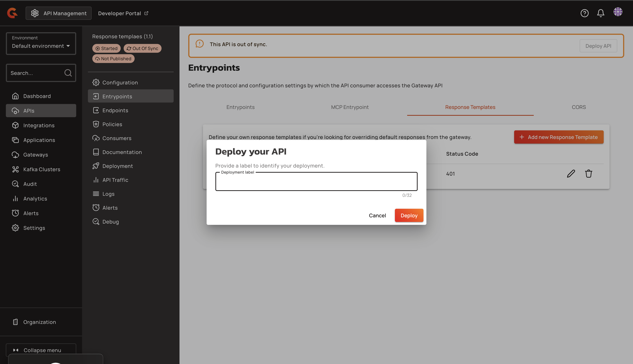The height and width of the screenshot is (364, 633).
Task: Click the search magnifier icon in sidebar
Action: 68,73
